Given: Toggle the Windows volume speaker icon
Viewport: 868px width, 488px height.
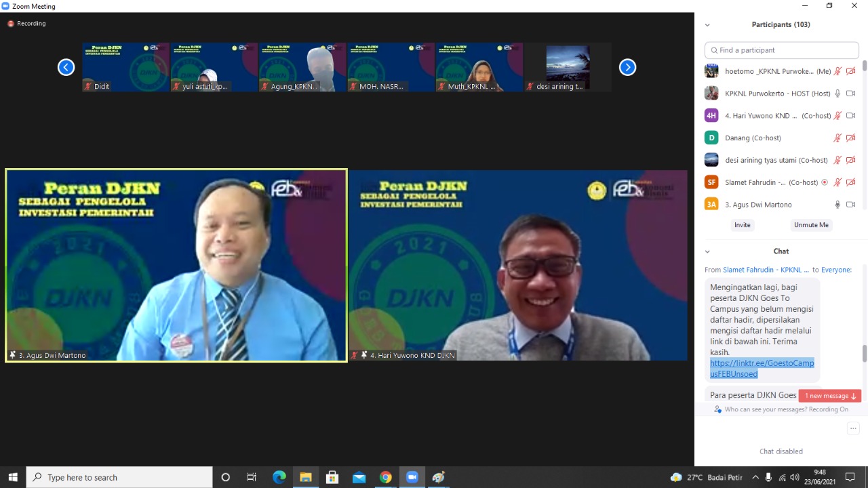Looking at the screenshot, I should (x=794, y=477).
